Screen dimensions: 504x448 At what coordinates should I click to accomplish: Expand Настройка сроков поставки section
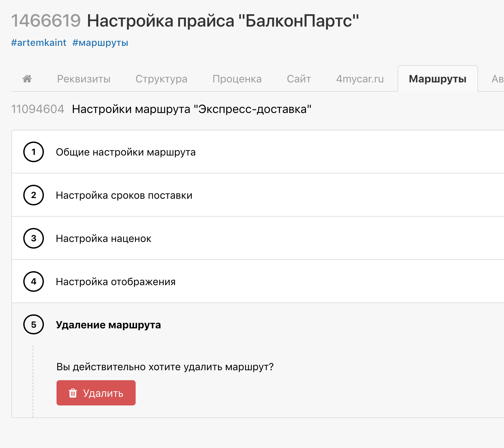click(x=258, y=195)
